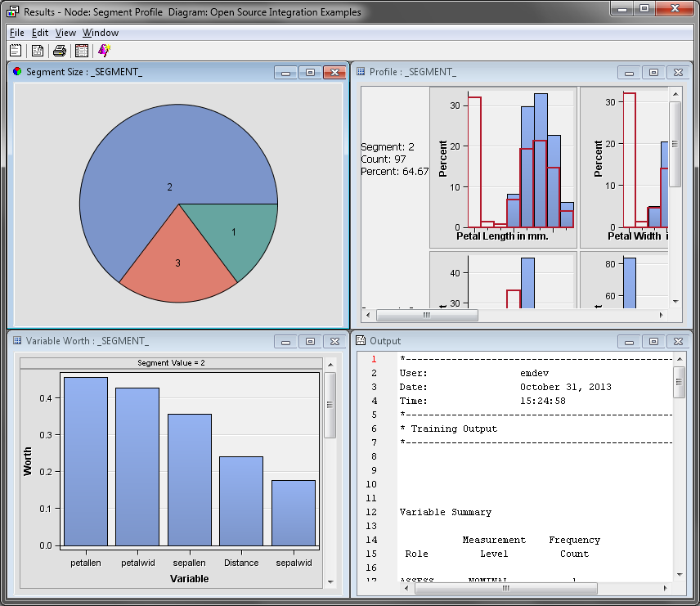The width and height of the screenshot is (700, 606).
Task: Click the petallen bar in Variable Worth
Action: (86, 461)
